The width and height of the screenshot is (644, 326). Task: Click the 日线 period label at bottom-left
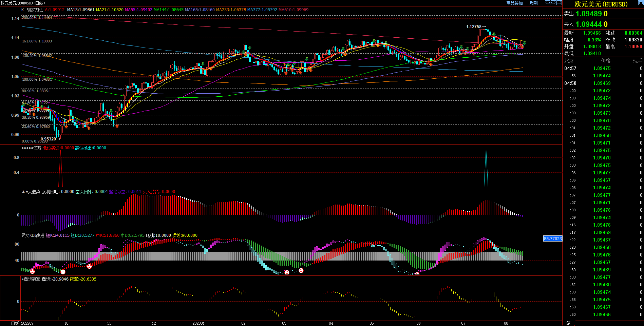15,323
